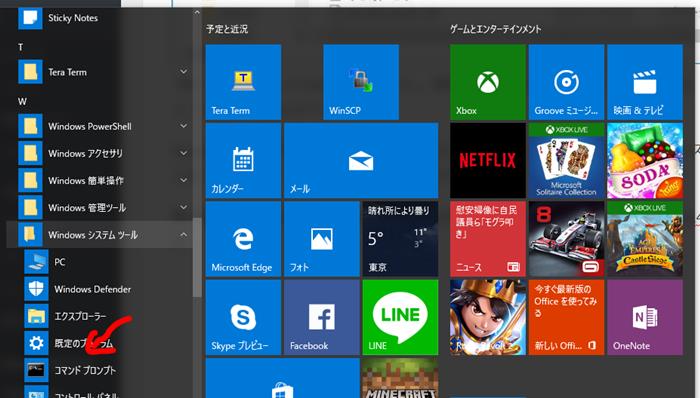
Task: Click the app list scrollbar thumb
Action: 197,257
